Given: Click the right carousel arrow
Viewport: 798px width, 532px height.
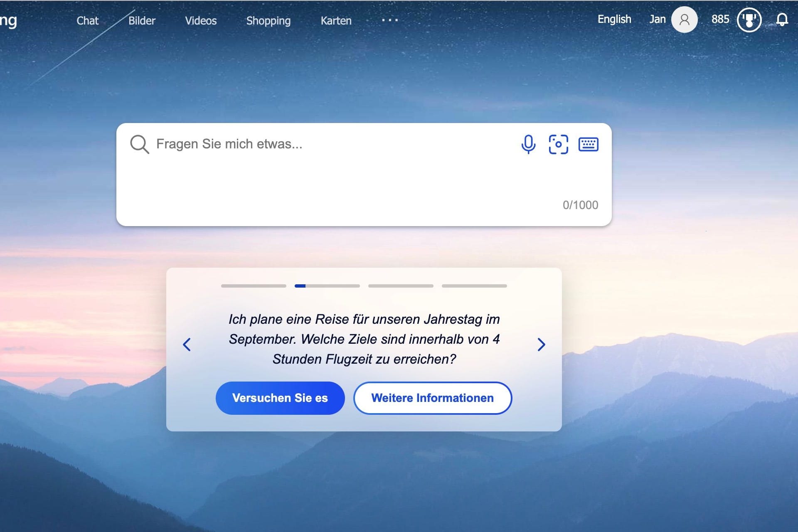Looking at the screenshot, I should (540, 344).
